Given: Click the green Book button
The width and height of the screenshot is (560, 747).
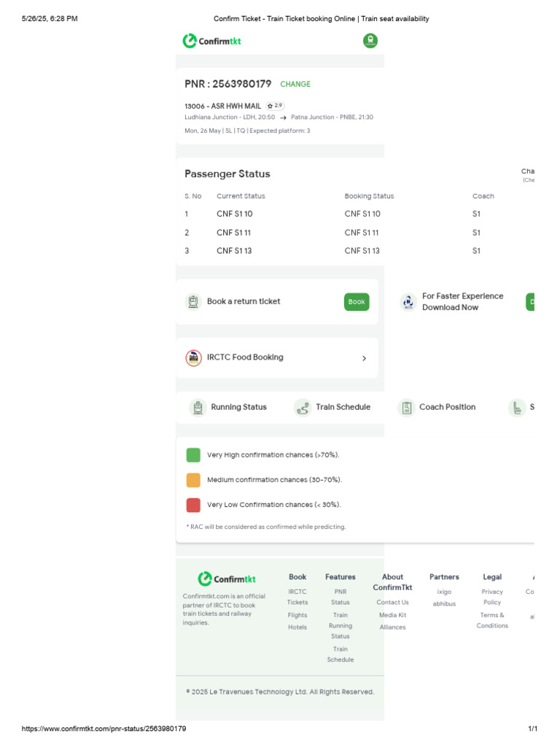Looking at the screenshot, I should (x=357, y=301).
